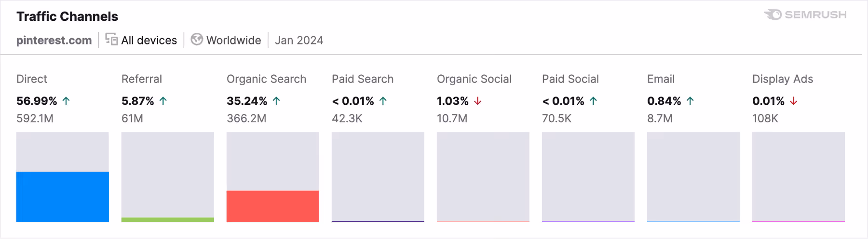
Task: Click the blue Direct traffic bar
Action: (62, 197)
